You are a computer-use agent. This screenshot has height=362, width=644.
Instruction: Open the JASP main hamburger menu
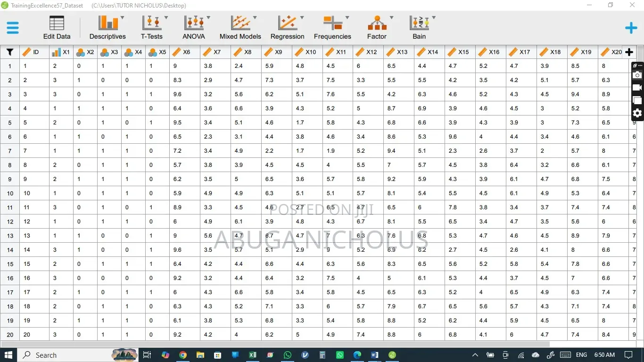[x=13, y=28]
